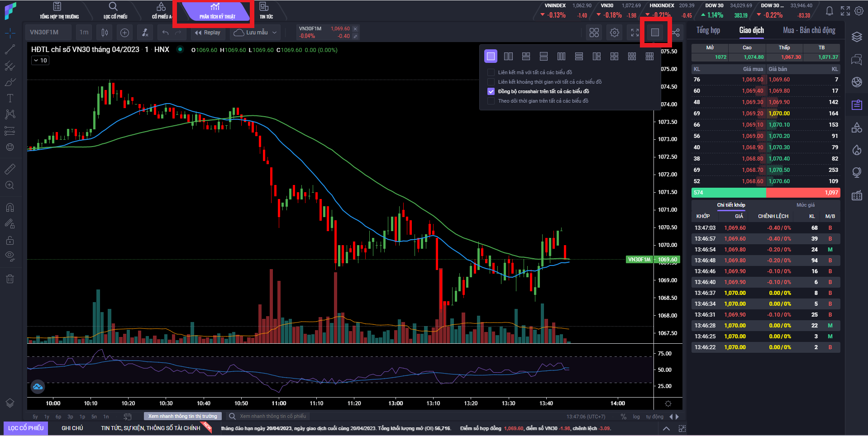Choose two-column vertical split chart layout
The height and width of the screenshot is (436, 868).
pos(508,56)
